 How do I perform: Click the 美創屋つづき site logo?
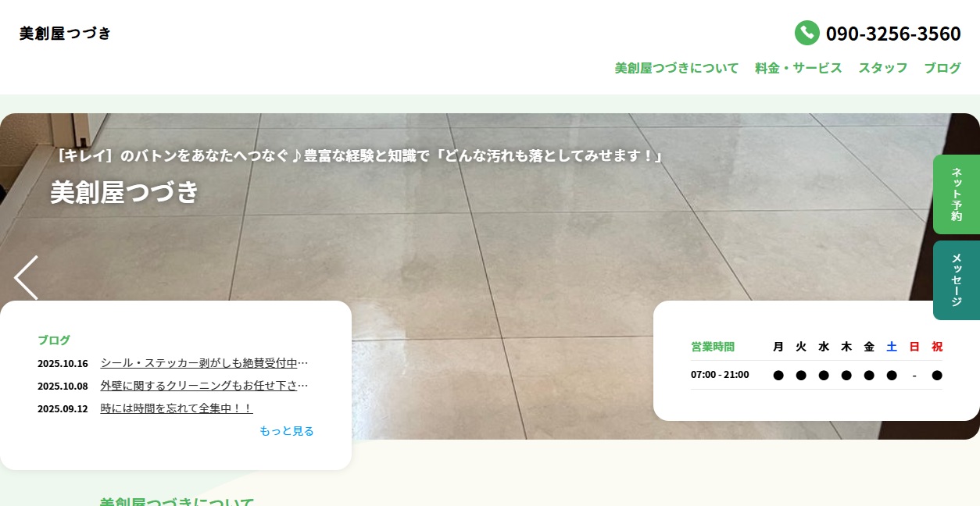click(66, 33)
